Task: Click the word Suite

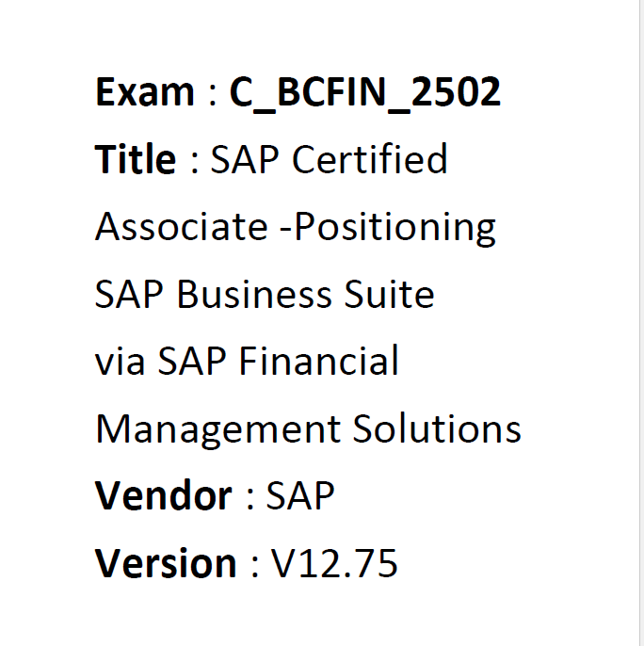Action: tap(390, 294)
